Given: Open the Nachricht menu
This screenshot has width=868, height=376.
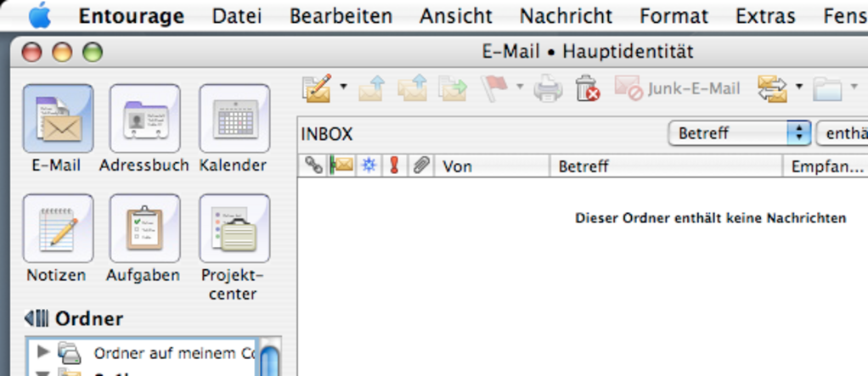Looking at the screenshot, I should (566, 16).
